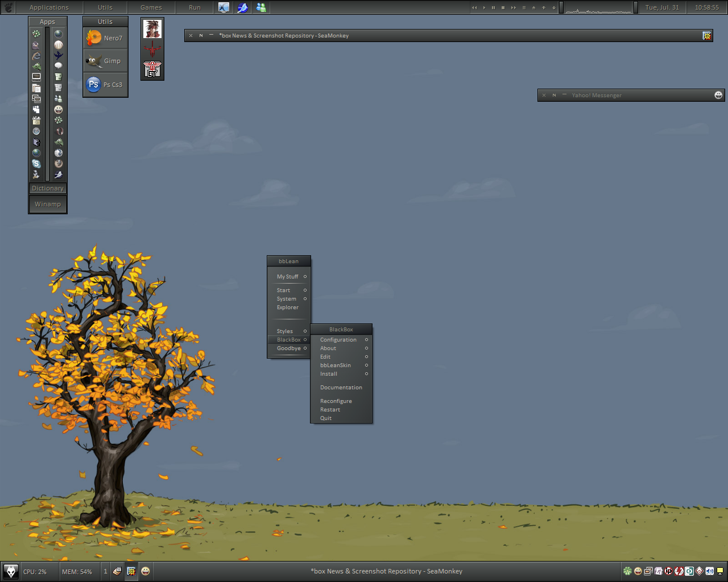Click the Winamp button
Image resolution: width=728 pixels, height=582 pixels.
click(48, 204)
